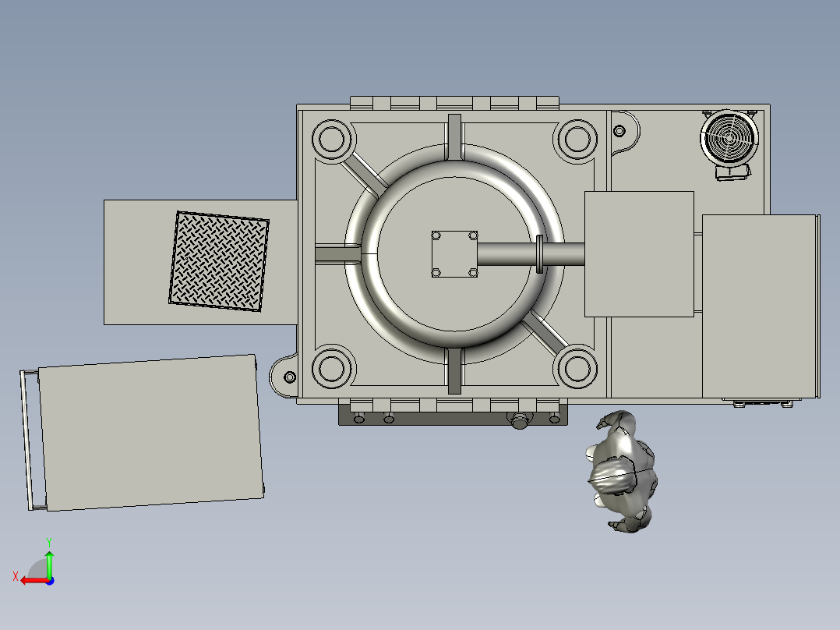Viewport: 840px width, 630px height.
Task: Select the pipe flange collar on horizontal pipe
Action: coord(539,254)
